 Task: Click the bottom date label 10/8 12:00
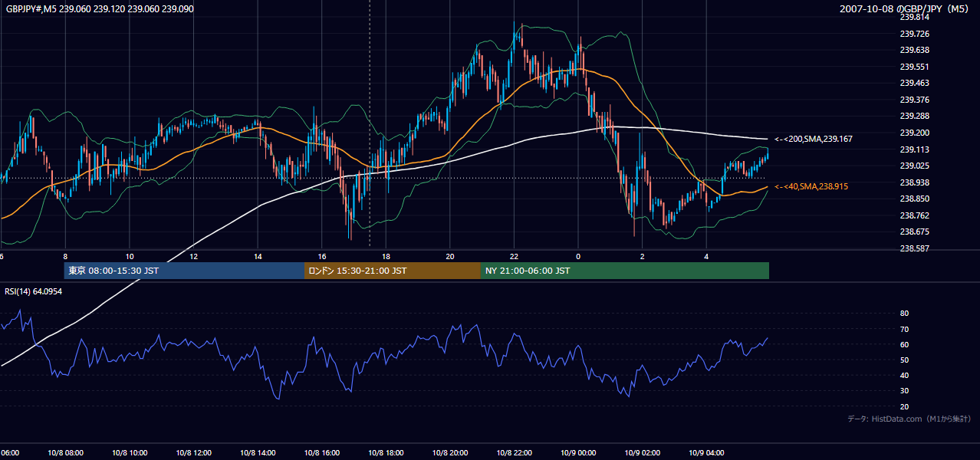[x=193, y=453]
